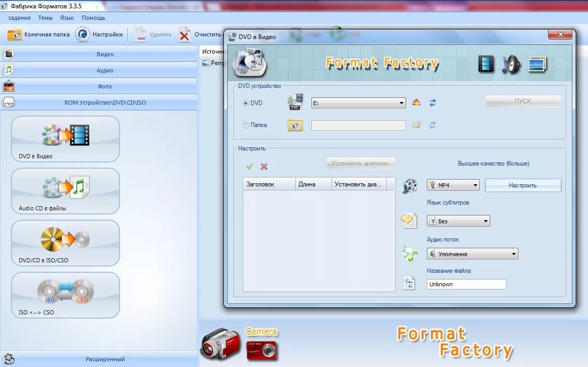Click the refresh icon in the Папка row
The width and height of the screenshot is (588, 367).
[433, 125]
